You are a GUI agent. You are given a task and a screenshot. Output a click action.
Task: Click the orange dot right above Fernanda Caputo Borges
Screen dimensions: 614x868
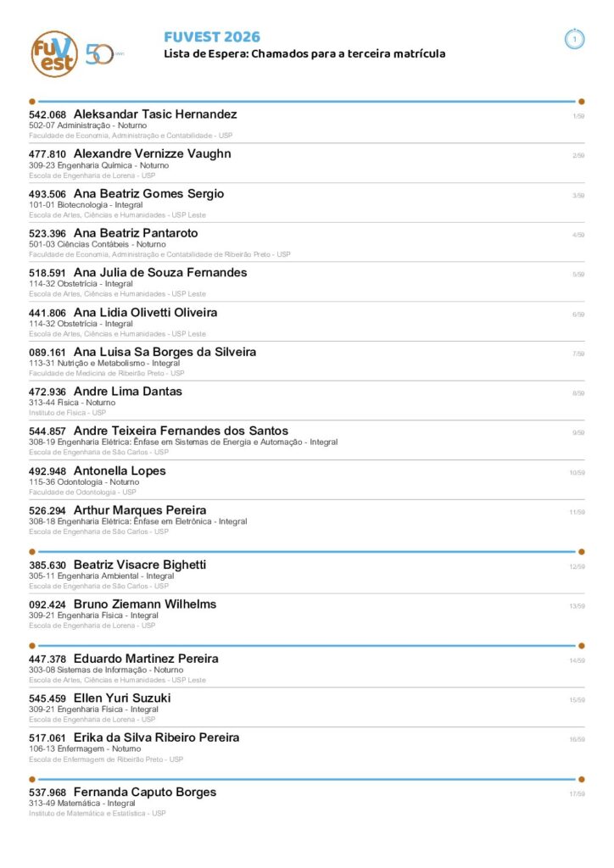[x=581, y=780]
